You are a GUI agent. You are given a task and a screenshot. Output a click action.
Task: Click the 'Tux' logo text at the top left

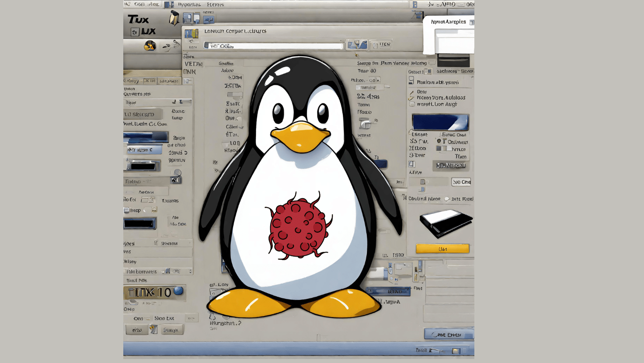138,20
